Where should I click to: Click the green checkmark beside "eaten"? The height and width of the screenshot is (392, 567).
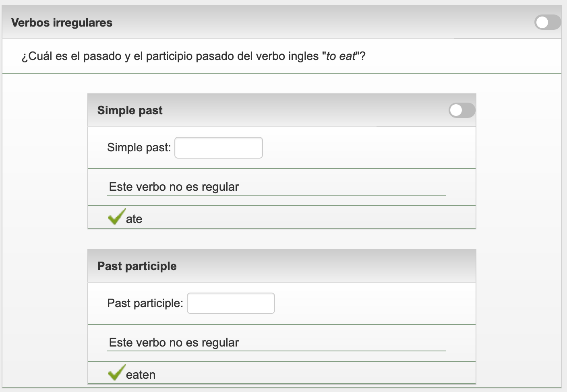(x=116, y=372)
